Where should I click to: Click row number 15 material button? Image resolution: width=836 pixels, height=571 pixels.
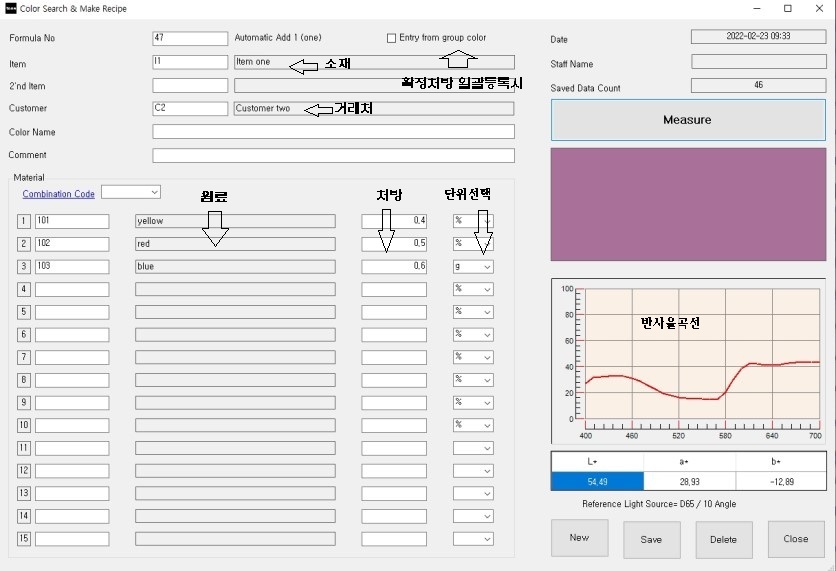click(x=24, y=539)
